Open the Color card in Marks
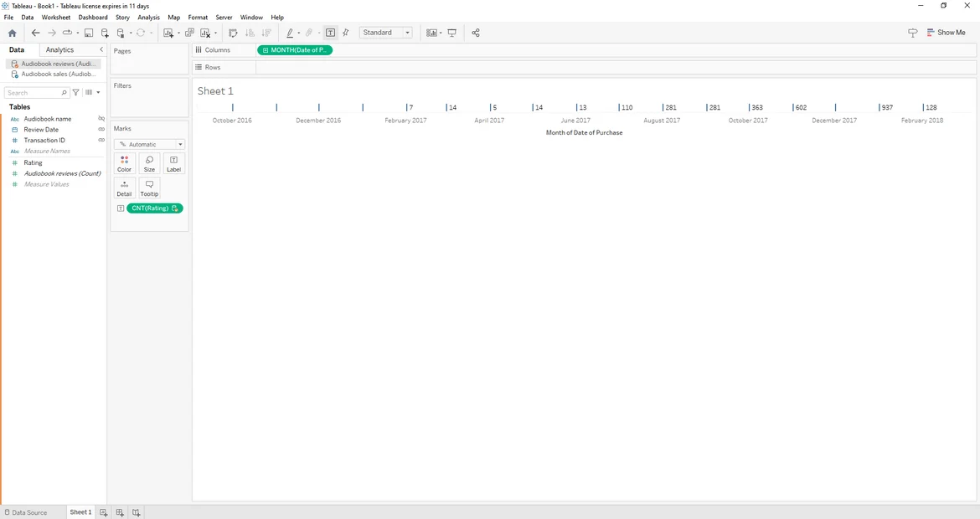Image resolution: width=980 pixels, height=519 pixels. click(124, 163)
